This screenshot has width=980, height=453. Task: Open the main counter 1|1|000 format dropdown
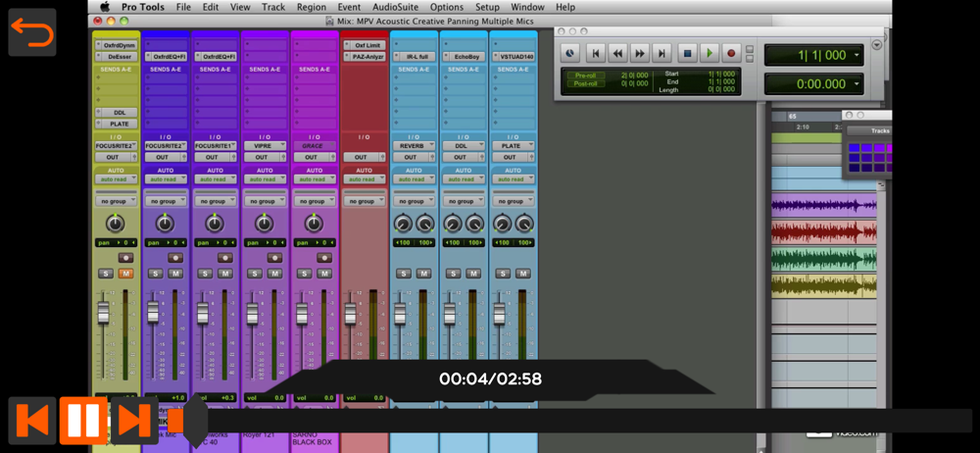point(857,55)
